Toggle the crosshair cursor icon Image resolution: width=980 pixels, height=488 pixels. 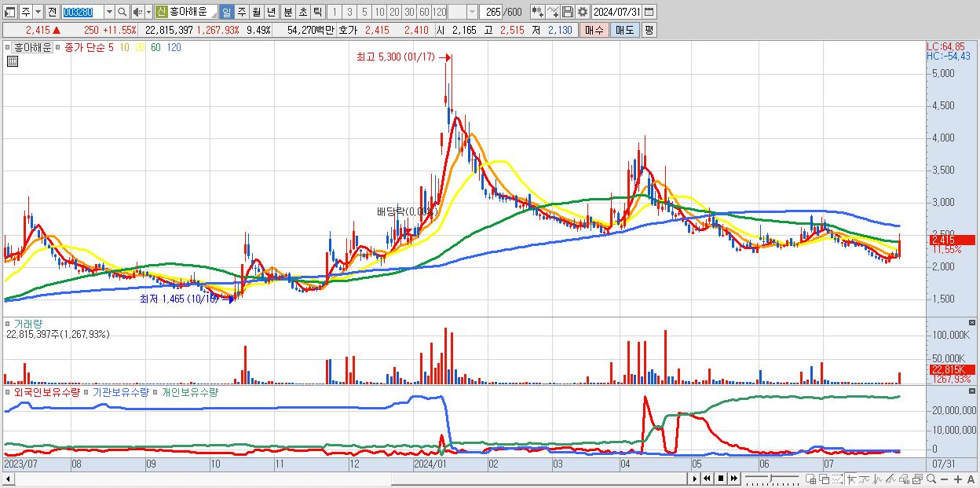pos(851,479)
